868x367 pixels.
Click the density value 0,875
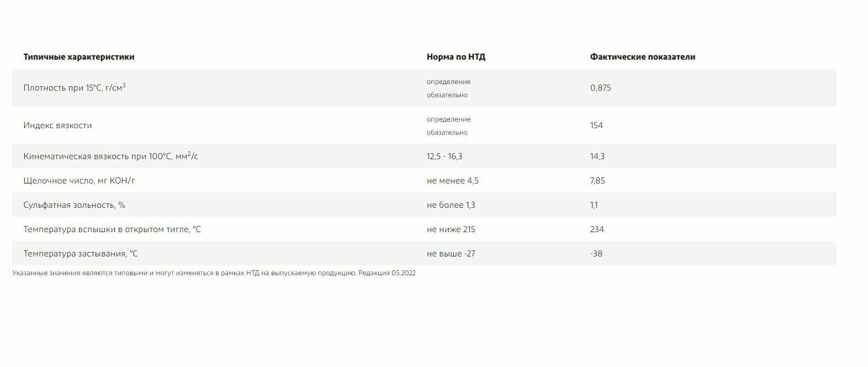[600, 88]
